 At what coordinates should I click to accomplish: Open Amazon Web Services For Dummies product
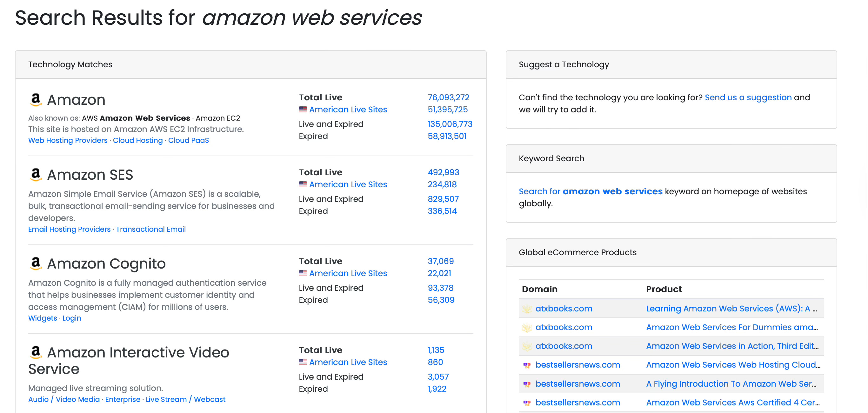(x=731, y=327)
